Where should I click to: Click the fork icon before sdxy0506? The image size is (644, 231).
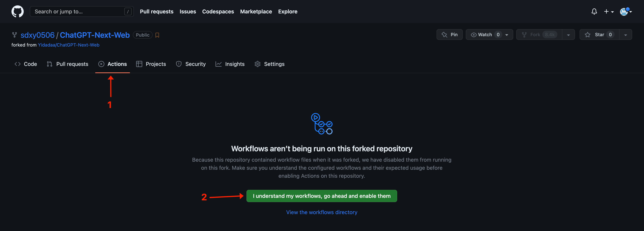(x=15, y=35)
